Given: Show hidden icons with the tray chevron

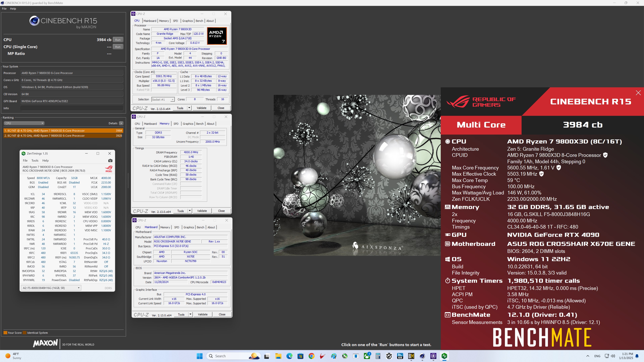Looking at the screenshot, I should click(588, 356).
